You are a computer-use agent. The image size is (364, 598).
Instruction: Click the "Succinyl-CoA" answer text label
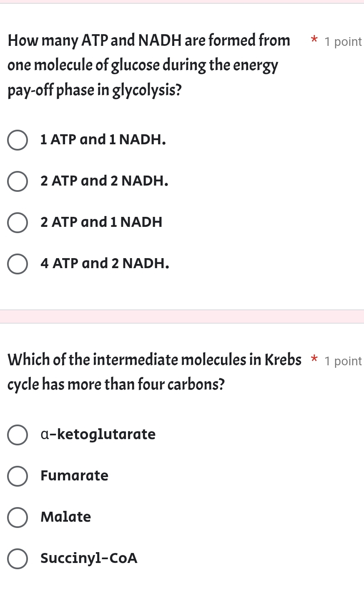point(89,558)
